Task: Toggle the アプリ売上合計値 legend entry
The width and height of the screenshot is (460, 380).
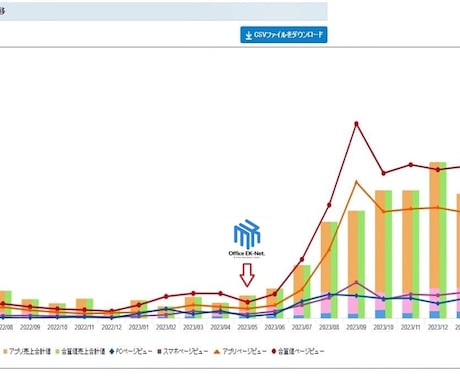Action: (27, 351)
